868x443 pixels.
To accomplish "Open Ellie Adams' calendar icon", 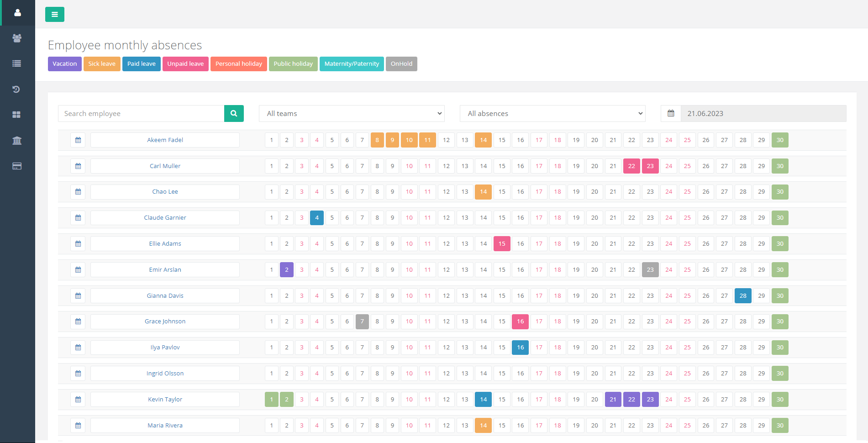I will (78, 243).
